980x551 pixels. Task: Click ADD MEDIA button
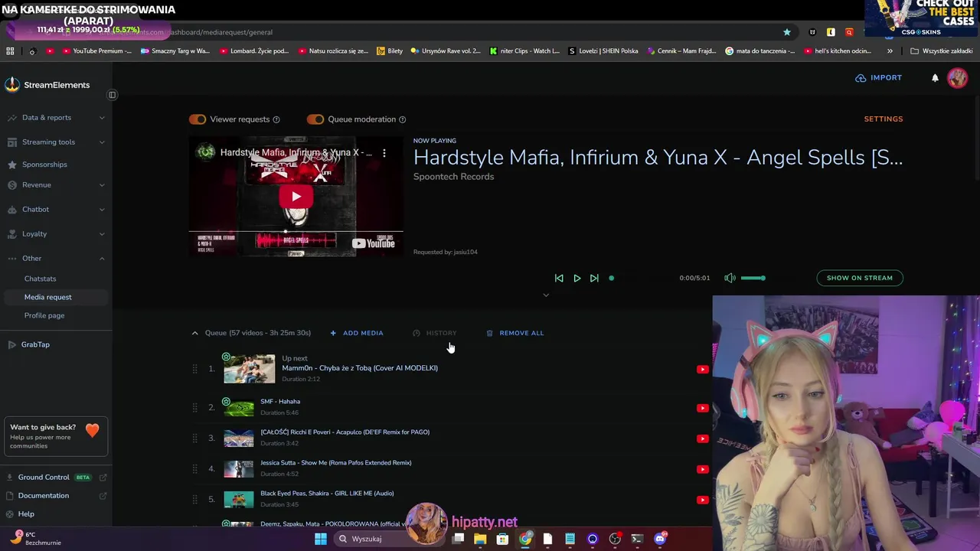point(357,333)
